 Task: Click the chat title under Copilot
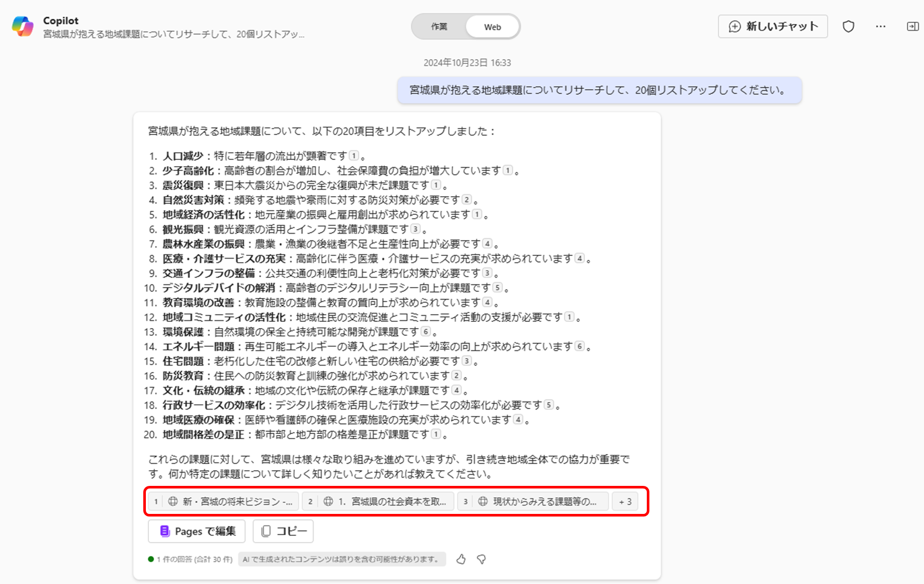click(x=174, y=34)
